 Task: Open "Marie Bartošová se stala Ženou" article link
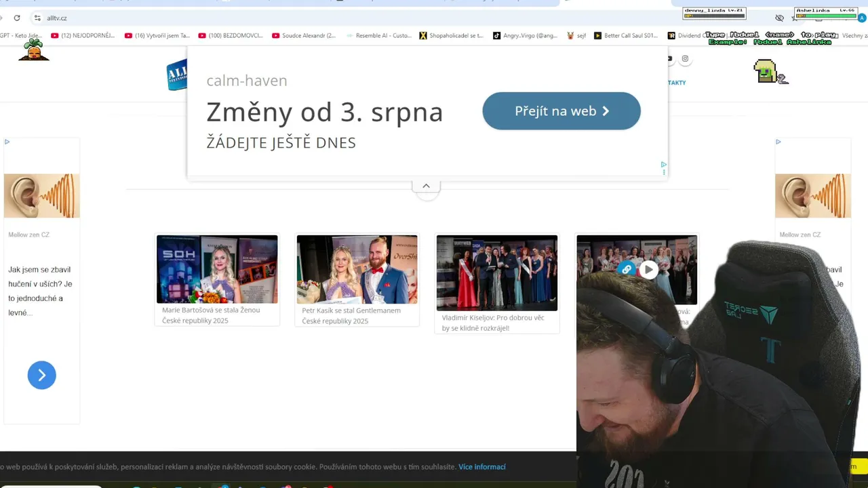pos(211,315)
